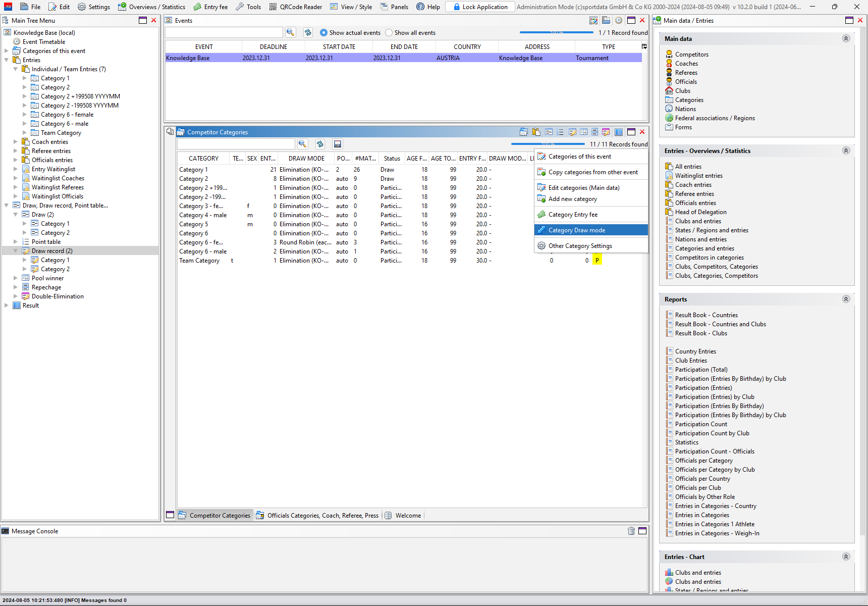The height and width of the screenshot is (606, 868).
Task: Click the numbered list icon in Competitor Categories toolbar
Action: 560,132
